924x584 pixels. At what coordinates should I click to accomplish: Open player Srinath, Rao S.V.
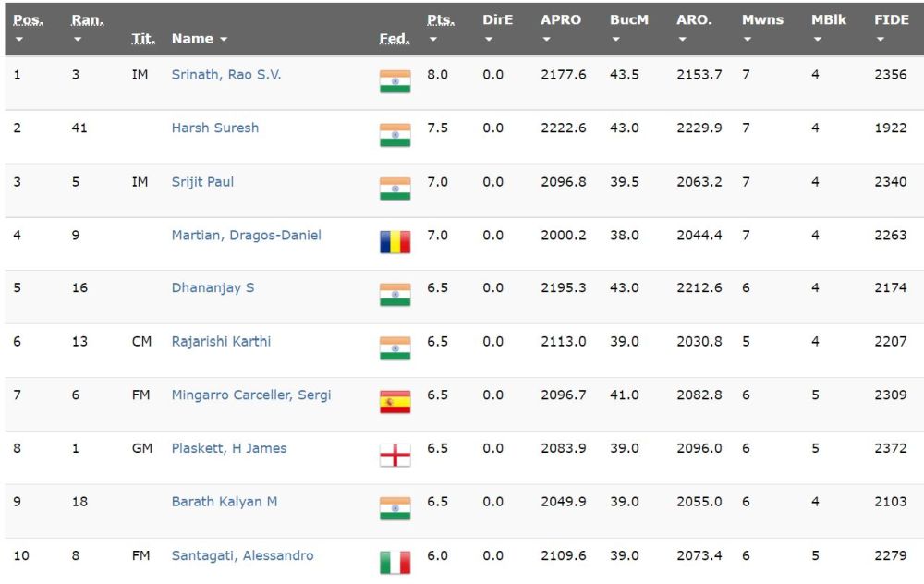226,74
